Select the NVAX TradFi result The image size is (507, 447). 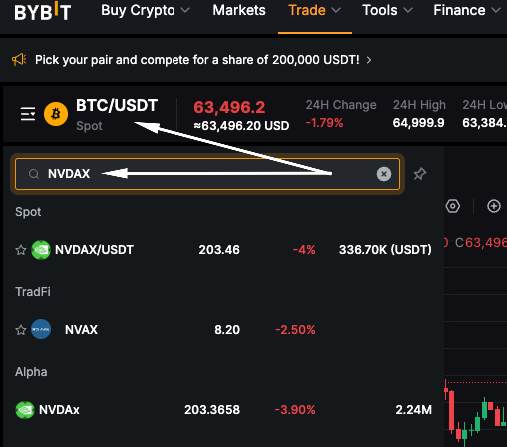click(223, 330)
